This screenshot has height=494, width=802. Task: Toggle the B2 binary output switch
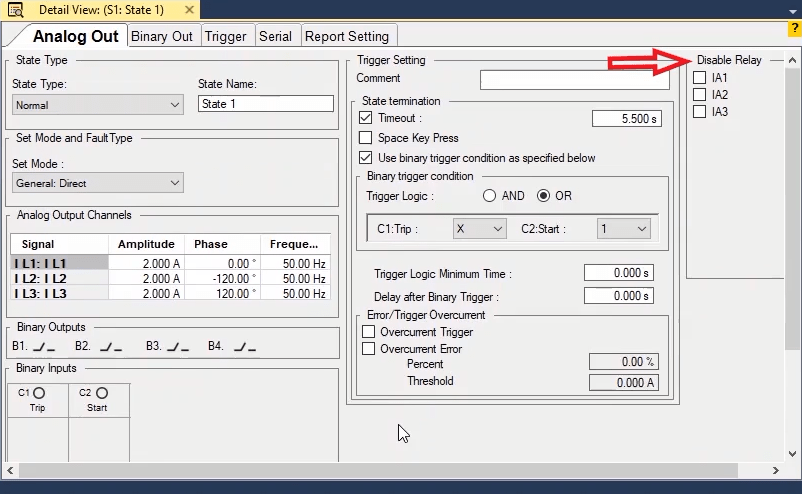tap(110, 346)
